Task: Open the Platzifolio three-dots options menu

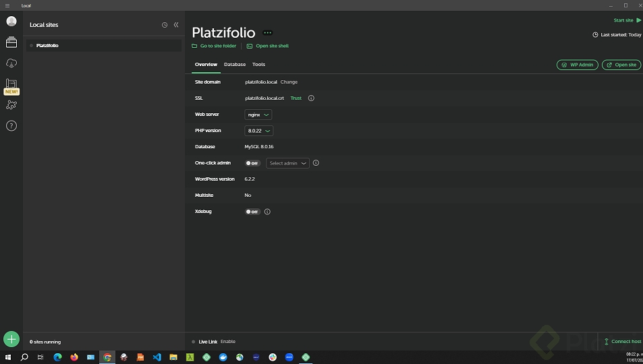Action: coord(267,33)
